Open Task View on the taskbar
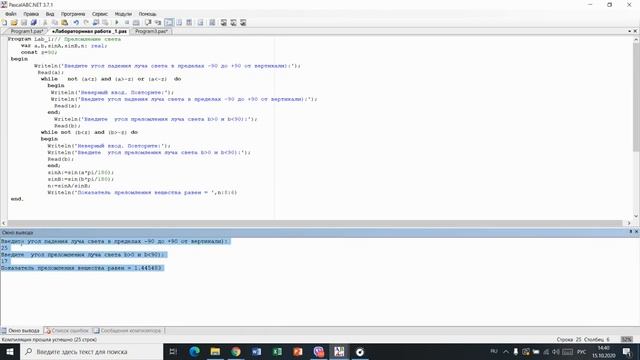 [x=173, y=351]
